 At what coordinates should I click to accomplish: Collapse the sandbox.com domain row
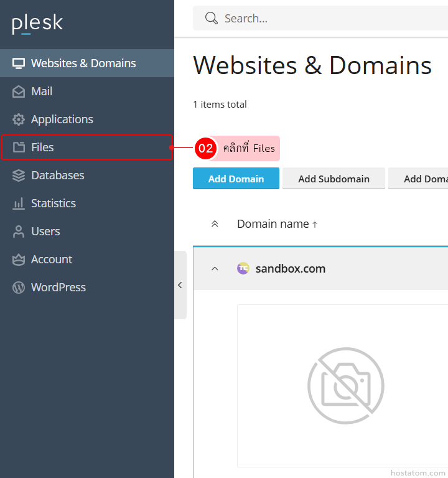coord(215,268)
